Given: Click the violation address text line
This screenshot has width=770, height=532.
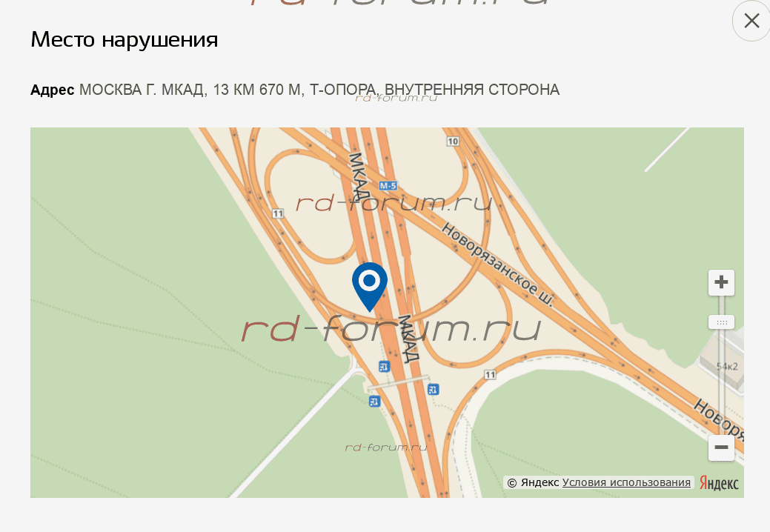Looking at the screenshot, I should point(319,90).
